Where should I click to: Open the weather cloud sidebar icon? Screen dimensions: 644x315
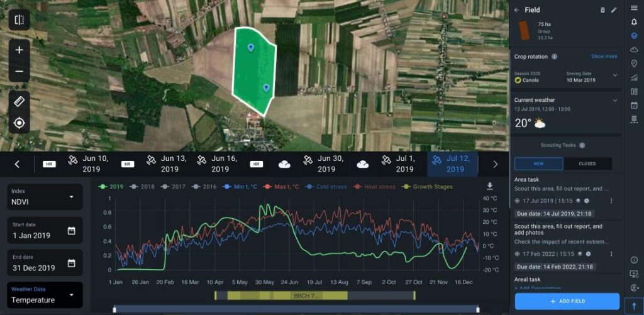pyautogui.click(x=634, y=50)
